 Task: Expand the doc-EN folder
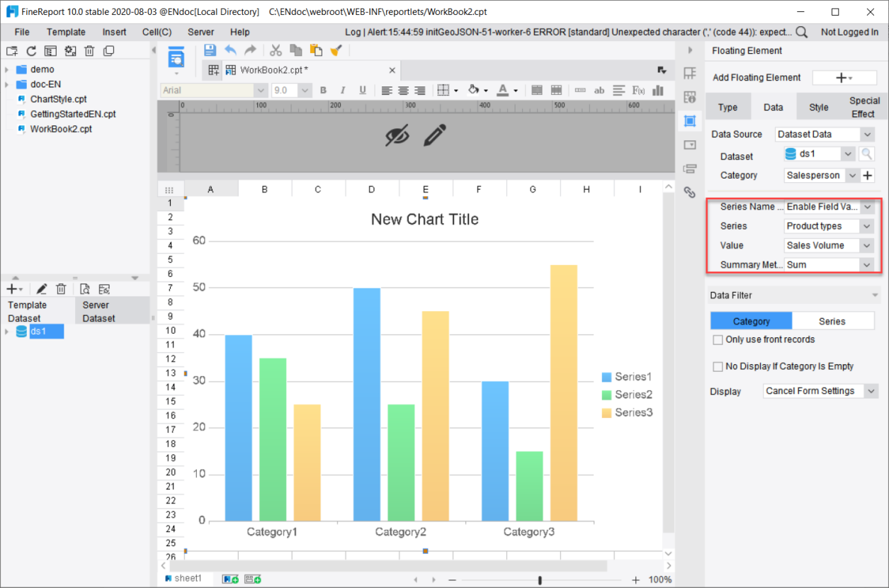click(6, 84)
